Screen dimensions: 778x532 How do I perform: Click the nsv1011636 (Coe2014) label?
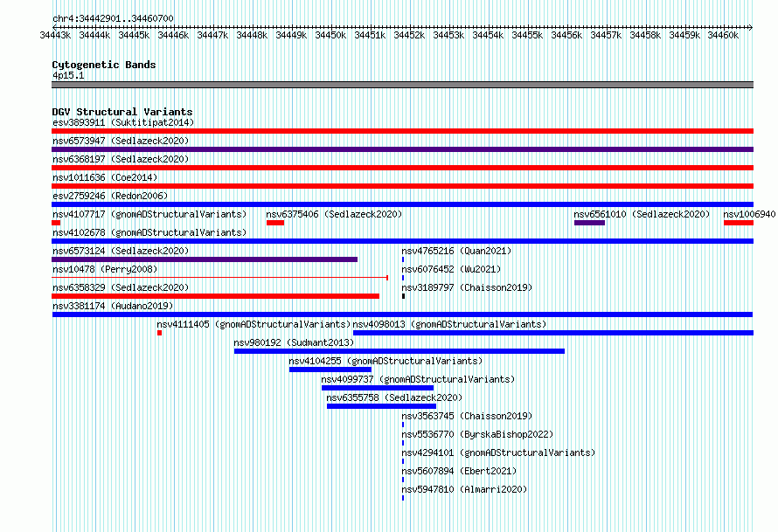coord(105,177)
